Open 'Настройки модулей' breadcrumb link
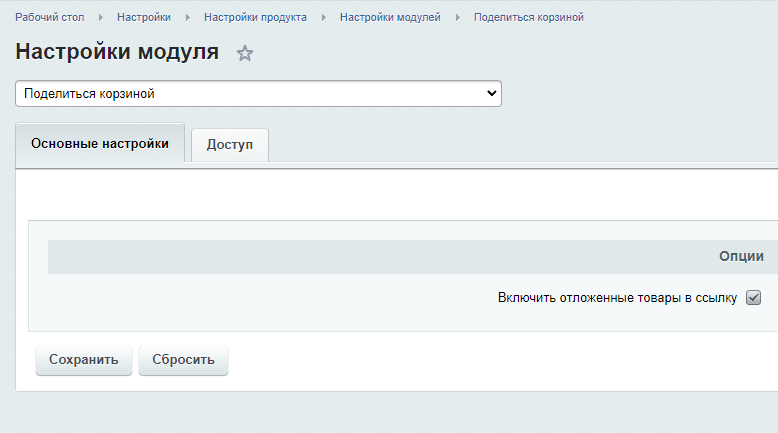 (390, 18)
